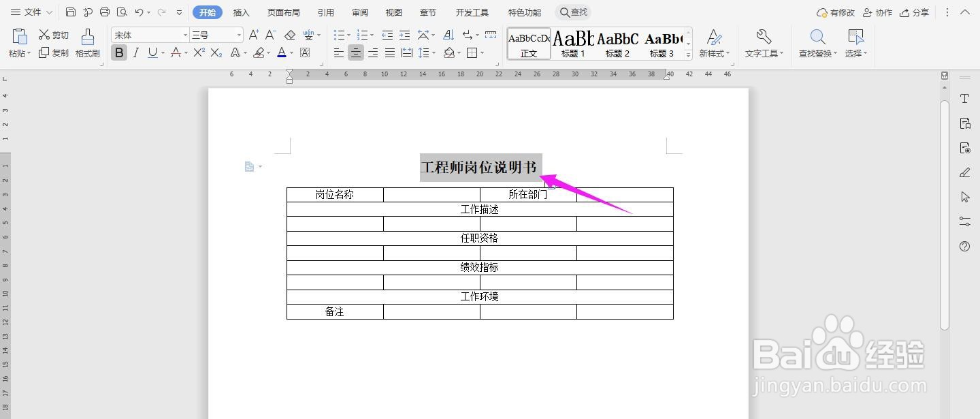Click the bulleted list icon
The height and width of the screenshot is (419, 980).
[338, 35]
